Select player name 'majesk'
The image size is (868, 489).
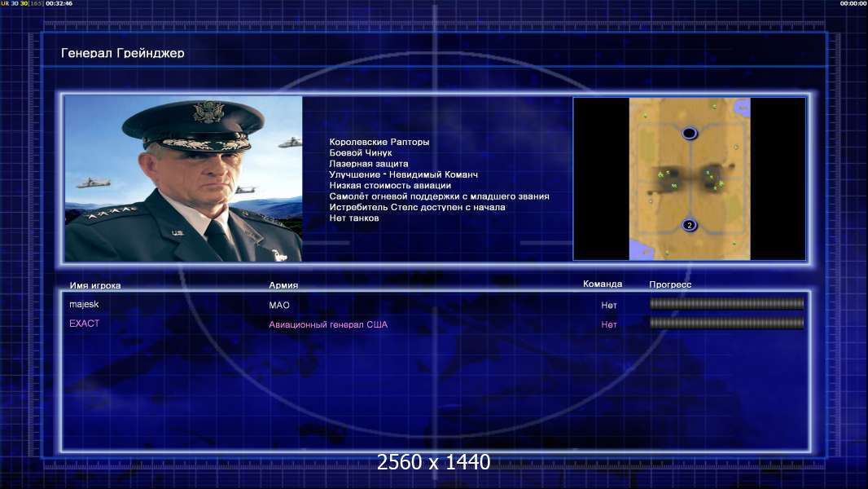click(84, 304)
